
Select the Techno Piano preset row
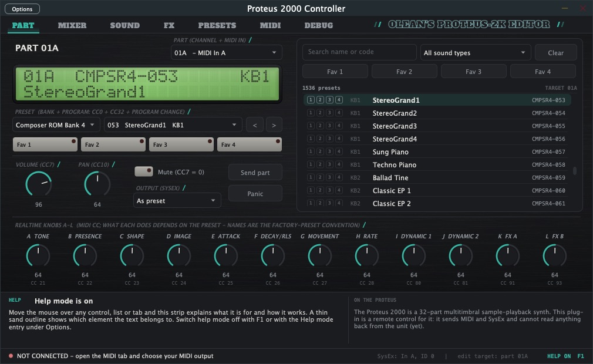(x=437, y=164)
